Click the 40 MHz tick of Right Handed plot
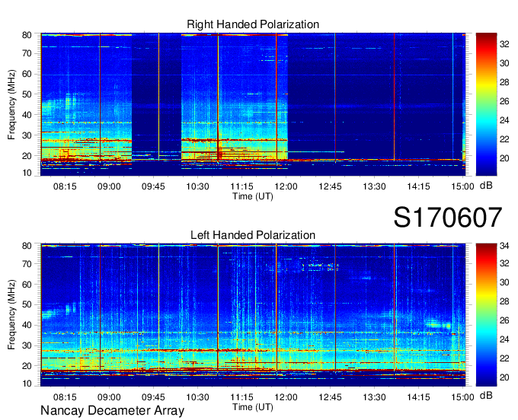The height and width of the screenshot is (420, 518). 27,115
